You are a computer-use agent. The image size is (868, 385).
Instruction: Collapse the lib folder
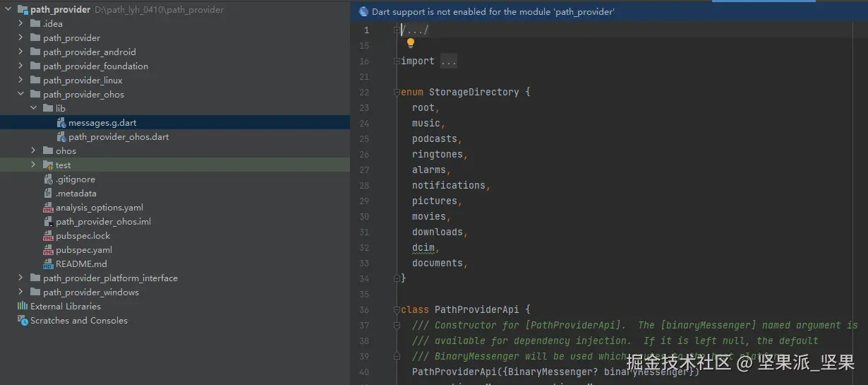point(33,109)
